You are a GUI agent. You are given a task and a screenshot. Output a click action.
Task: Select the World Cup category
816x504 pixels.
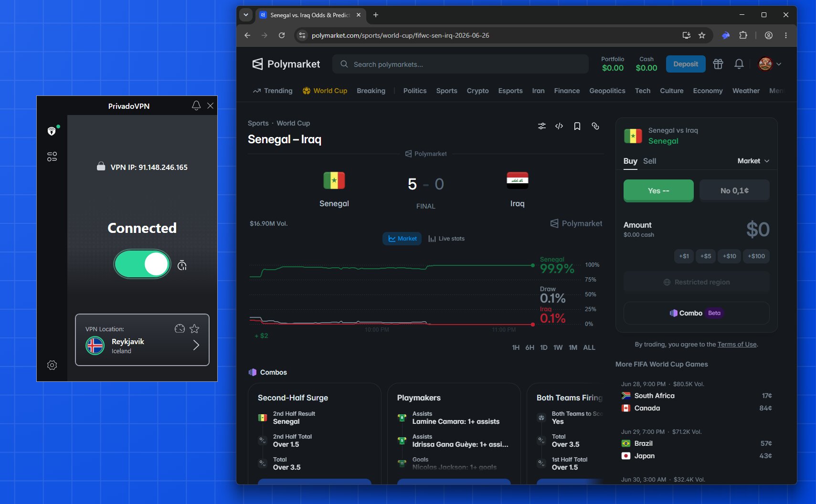coord(325,91)
